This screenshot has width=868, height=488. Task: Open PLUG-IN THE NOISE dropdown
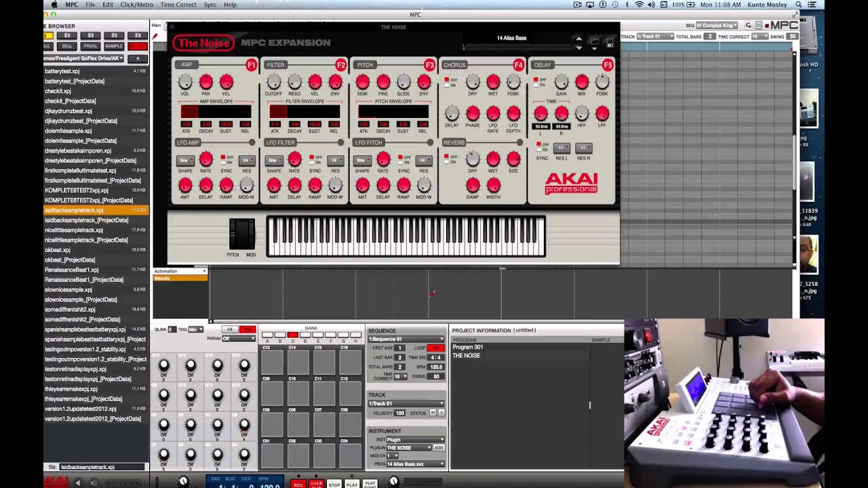click(x=409, y=448)
